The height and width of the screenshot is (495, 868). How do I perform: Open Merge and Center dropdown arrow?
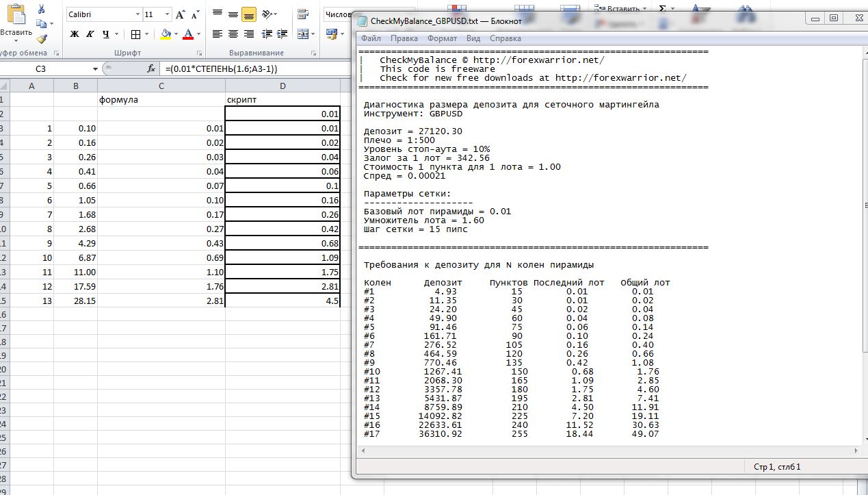point(312,34)
